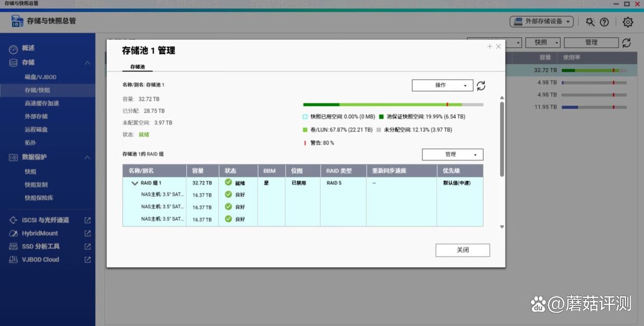Viewport: 644px width, 326px height.
Task: Open the tools wrench icon in header
Action: 590,22
